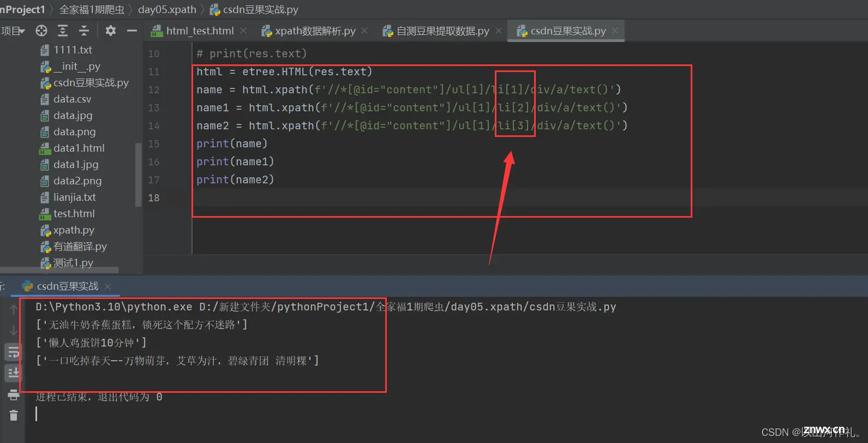Open the project view dropdown

pos(13,31)
